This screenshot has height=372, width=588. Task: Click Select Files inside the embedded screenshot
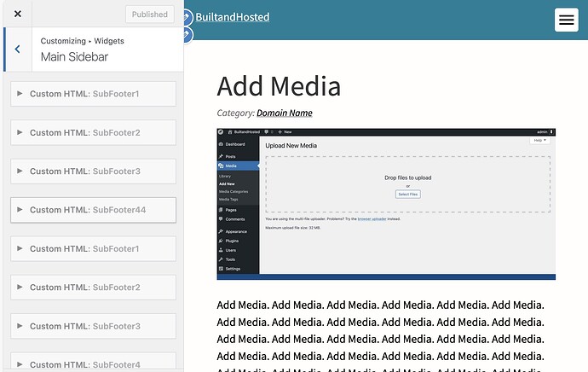pos(407,194)
